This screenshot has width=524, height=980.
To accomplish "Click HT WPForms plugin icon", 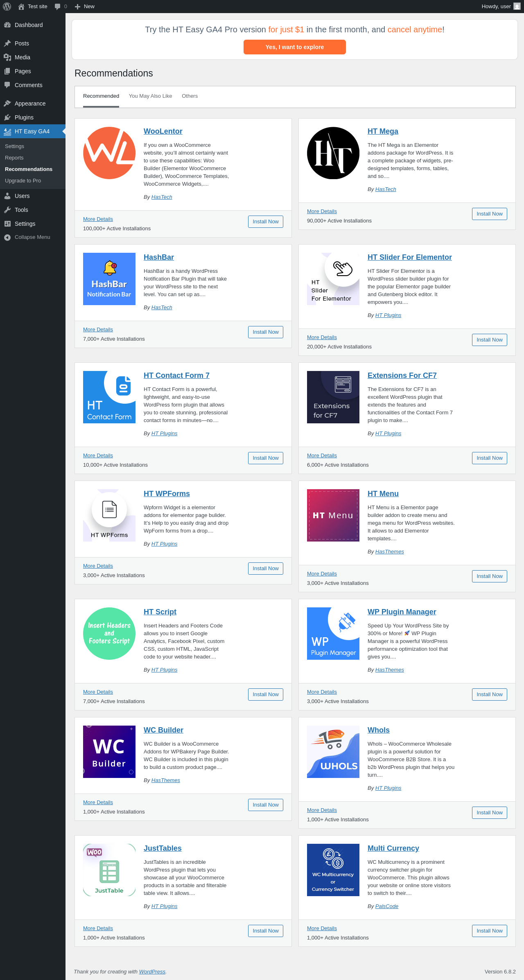I will click(109, 515).
